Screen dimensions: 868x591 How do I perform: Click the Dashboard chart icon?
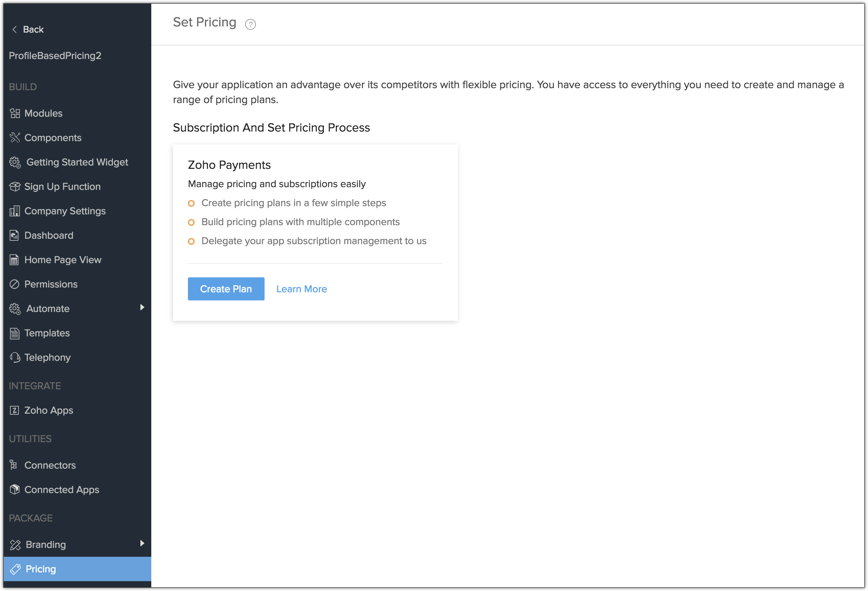pos(15,236)
